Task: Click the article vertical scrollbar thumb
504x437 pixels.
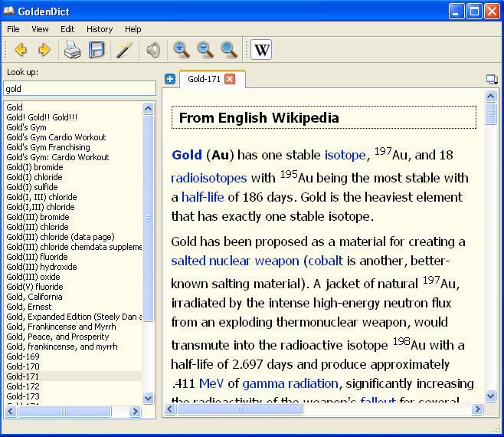Action: [490, 113]
